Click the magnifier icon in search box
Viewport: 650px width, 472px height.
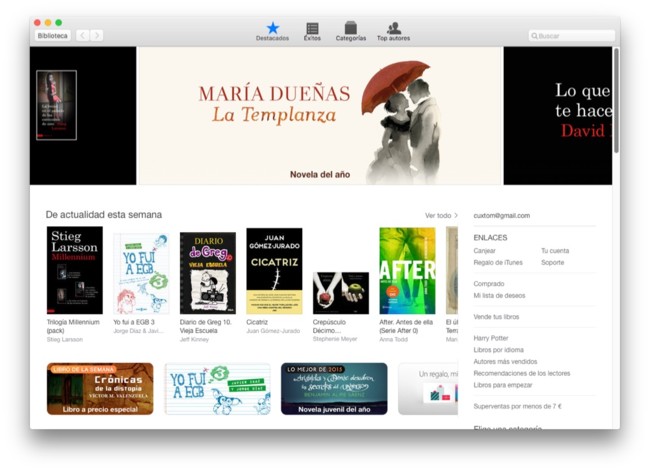pos(534,36)
